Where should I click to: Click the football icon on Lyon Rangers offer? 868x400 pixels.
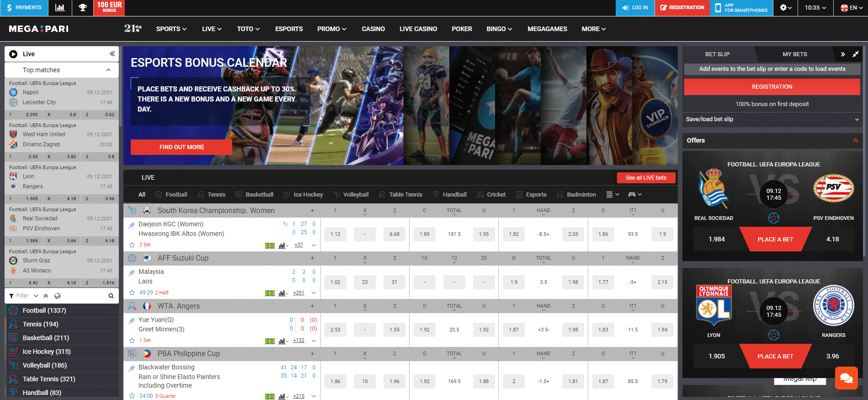tap(773, 335)
